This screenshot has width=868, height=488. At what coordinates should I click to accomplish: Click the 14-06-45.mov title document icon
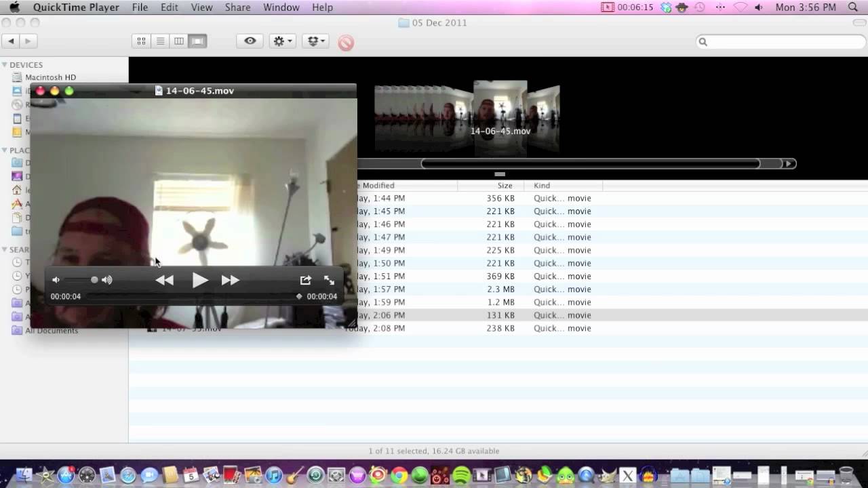159,90
